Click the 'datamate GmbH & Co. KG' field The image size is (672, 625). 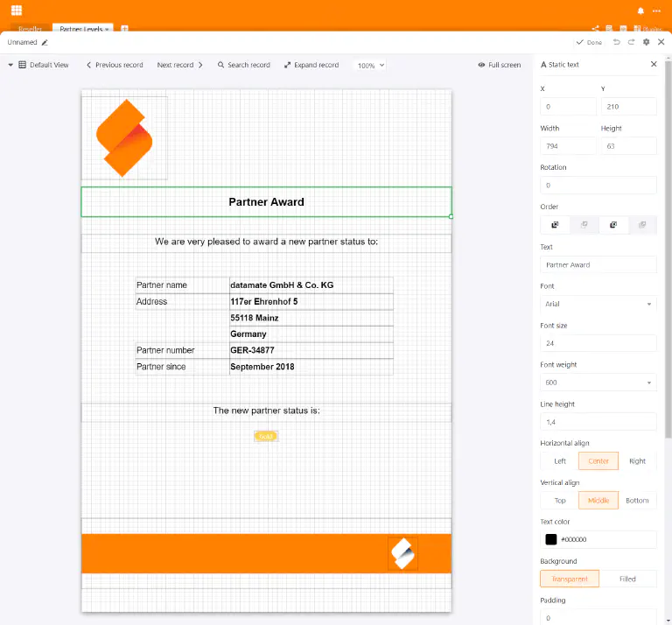click(x=311, y=285)
